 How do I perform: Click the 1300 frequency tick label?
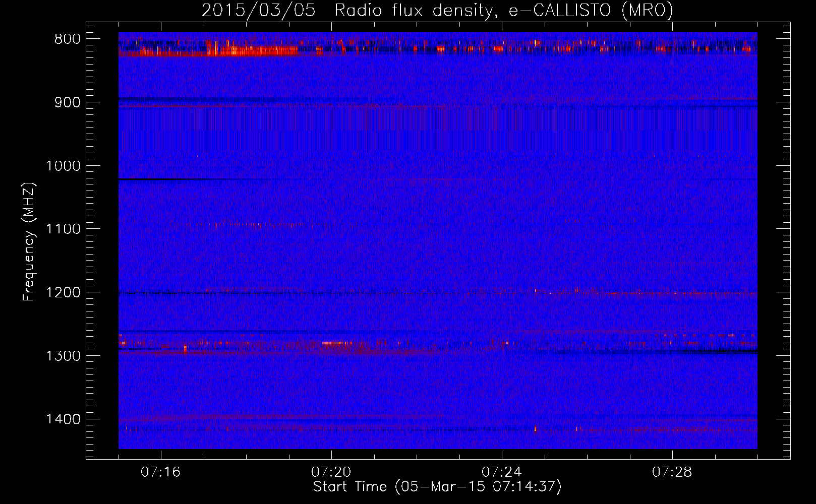click(63, 356)
